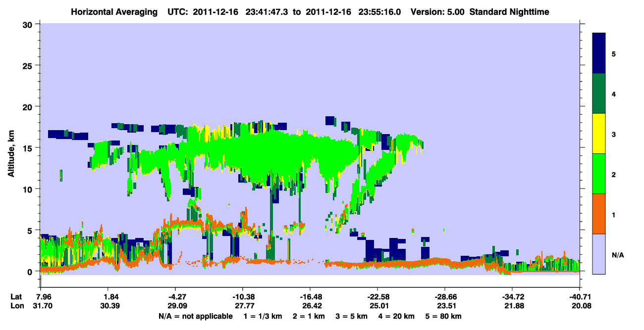Click the dark green colorbar segment labeled 4
Image resolution: width=644 pixels, height=330 pixels.
[x=599, y=93]
